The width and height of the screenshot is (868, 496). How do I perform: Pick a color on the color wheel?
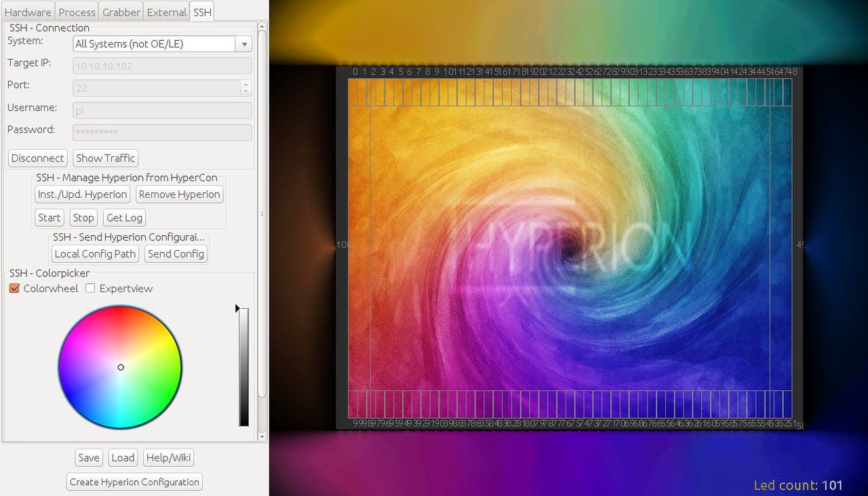point(120,367)
